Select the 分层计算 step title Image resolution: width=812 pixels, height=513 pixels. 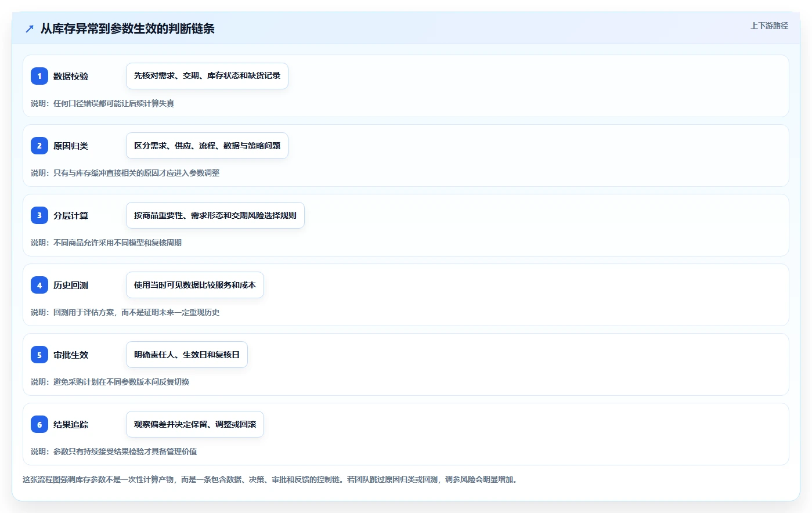pyautogui.click(x=71, y=215)
